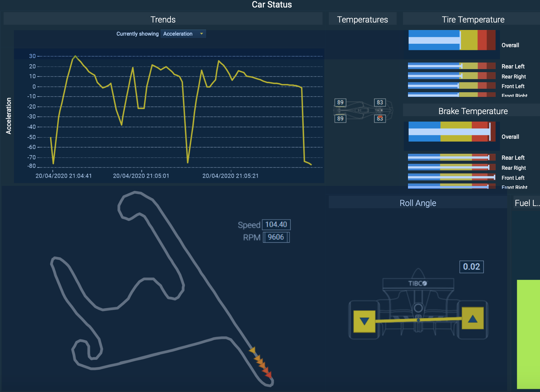Expand the dropdown arrow next to Acceleration

(202, 34)
